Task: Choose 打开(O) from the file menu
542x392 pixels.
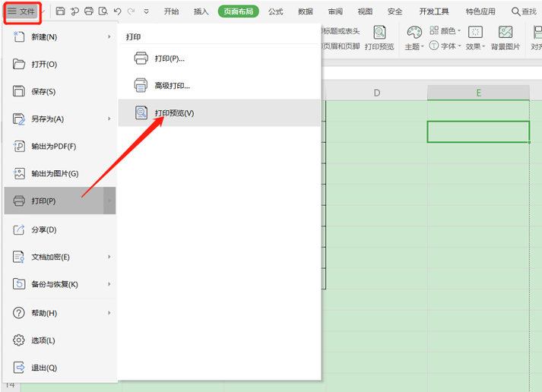Action: click(x=59, y=65)
